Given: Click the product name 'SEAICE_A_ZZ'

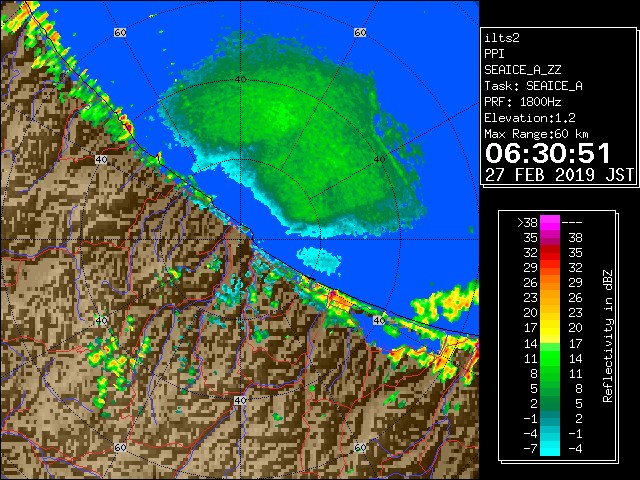Looking at the screenshot, I should tap(522, 70).
